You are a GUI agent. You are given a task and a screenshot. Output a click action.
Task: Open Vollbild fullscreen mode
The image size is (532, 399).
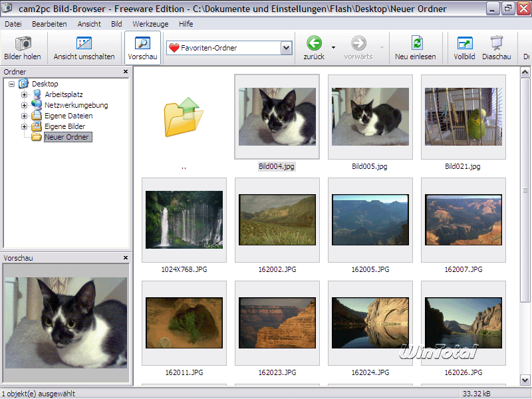(x=464, y=44)
